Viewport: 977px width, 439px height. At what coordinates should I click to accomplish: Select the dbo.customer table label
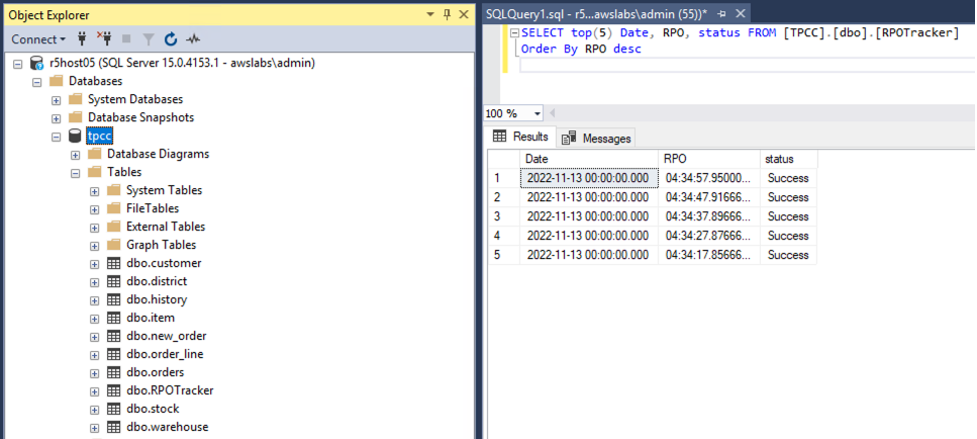163,263
